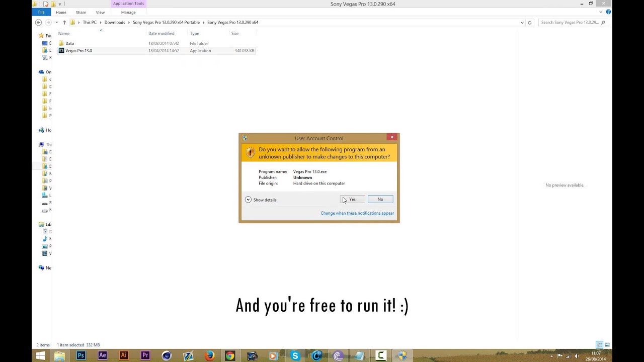Expand the ribbon with chevron arrow
Screen dimensions: 644x362
tap(601, 12)
